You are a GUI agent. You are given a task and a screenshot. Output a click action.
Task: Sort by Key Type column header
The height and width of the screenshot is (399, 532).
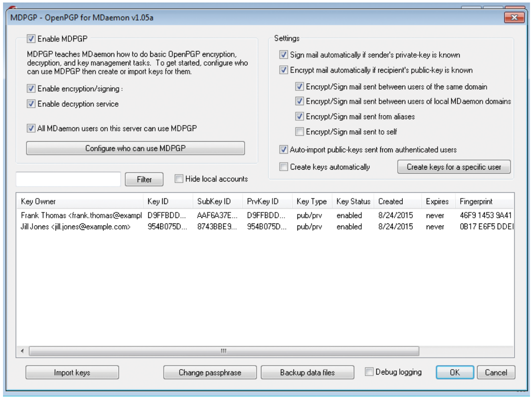[312, 201]
